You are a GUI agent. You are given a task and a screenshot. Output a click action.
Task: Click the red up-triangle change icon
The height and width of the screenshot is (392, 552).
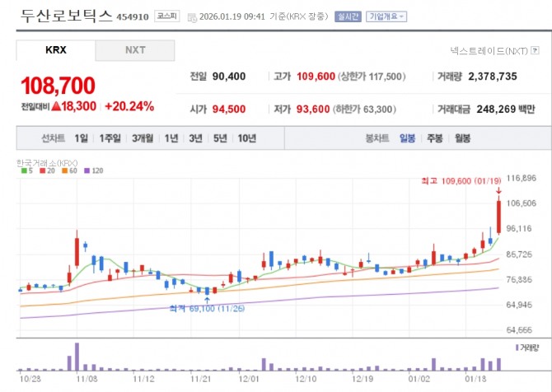(x=56, y=106)
